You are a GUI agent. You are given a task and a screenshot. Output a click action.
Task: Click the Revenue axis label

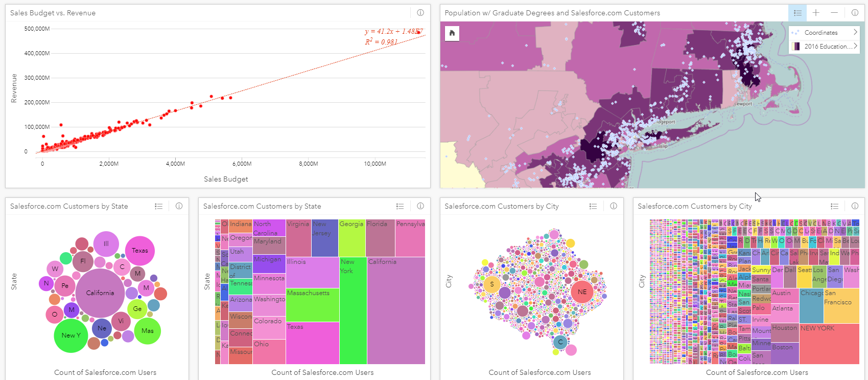[x=14, y=88]
